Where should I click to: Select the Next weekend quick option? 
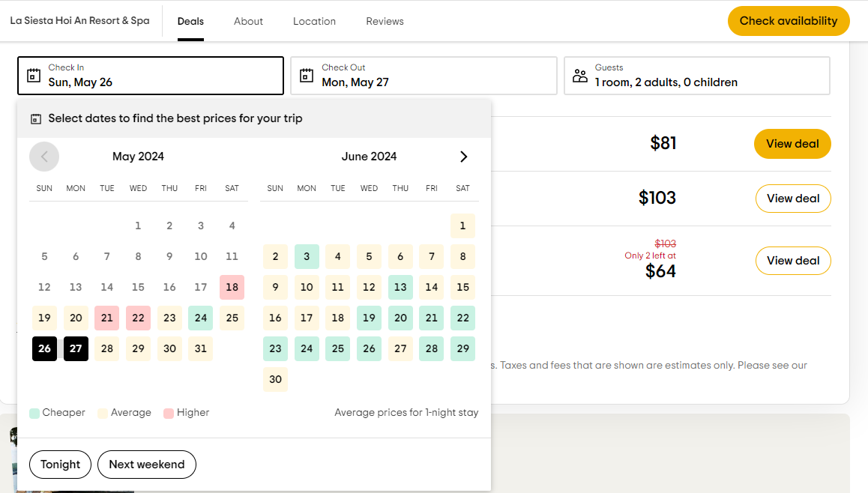tap(147, 465)
